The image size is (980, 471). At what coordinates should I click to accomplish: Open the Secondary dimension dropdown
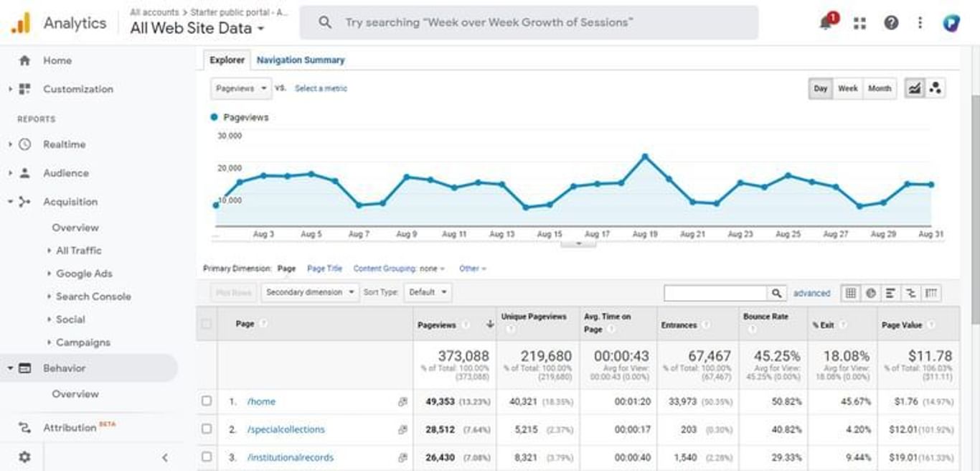309,292
